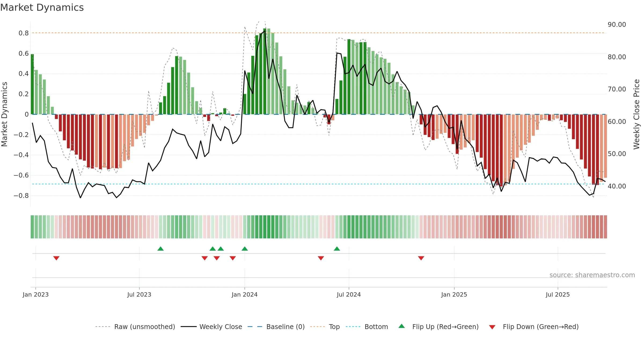Click the 40.00 right-axis price label

617,186
